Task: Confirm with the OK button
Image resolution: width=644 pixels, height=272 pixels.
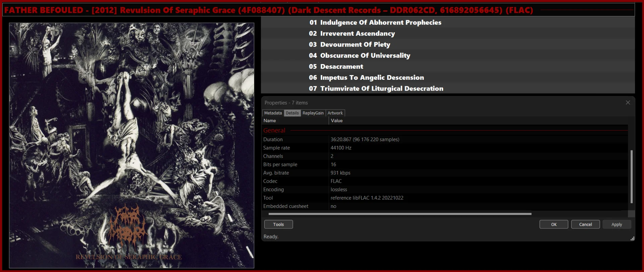Action: coord(554,224)
